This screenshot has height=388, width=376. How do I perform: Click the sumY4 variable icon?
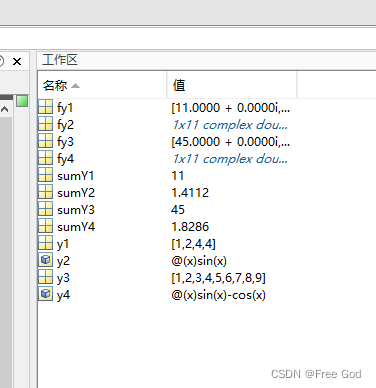45,226
